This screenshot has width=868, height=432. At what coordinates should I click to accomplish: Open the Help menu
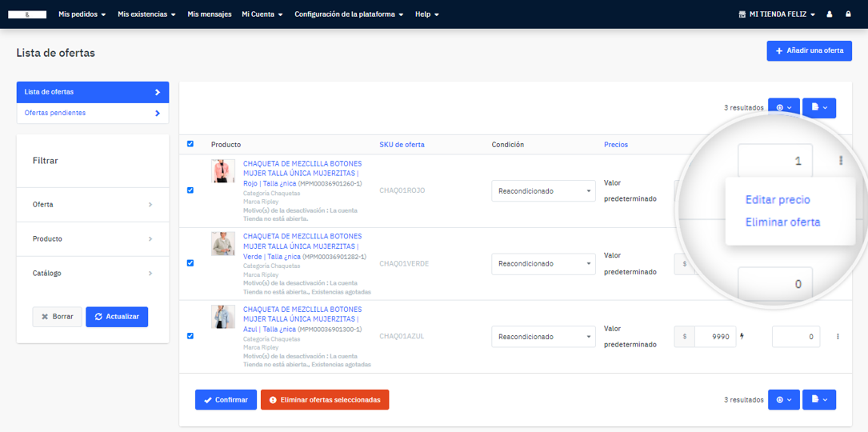click(x=427, y=14)
